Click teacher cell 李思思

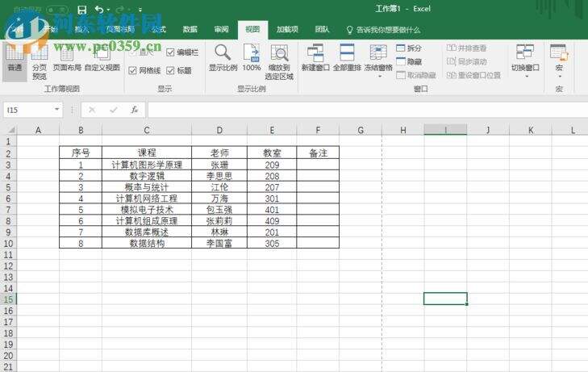tap(219, 176)
